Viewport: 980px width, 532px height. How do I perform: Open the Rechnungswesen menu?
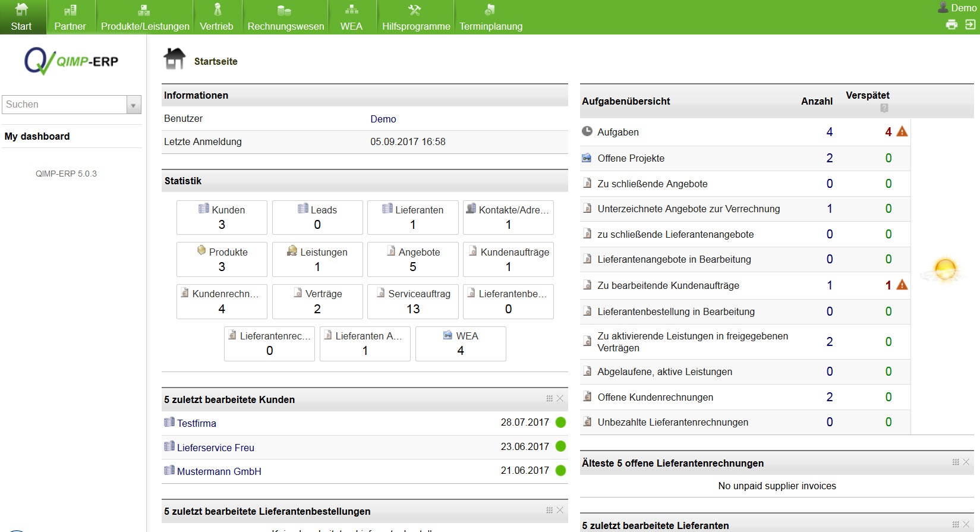pos(285,17)
